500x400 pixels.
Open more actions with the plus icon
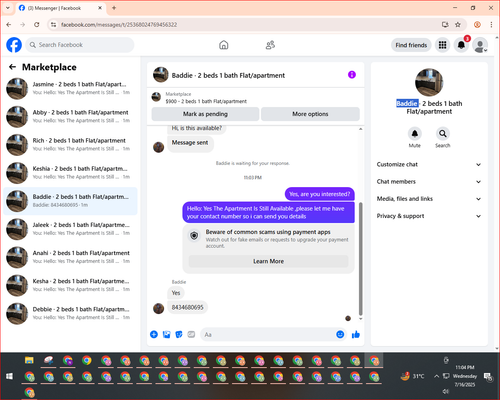[x=154, y=334]
